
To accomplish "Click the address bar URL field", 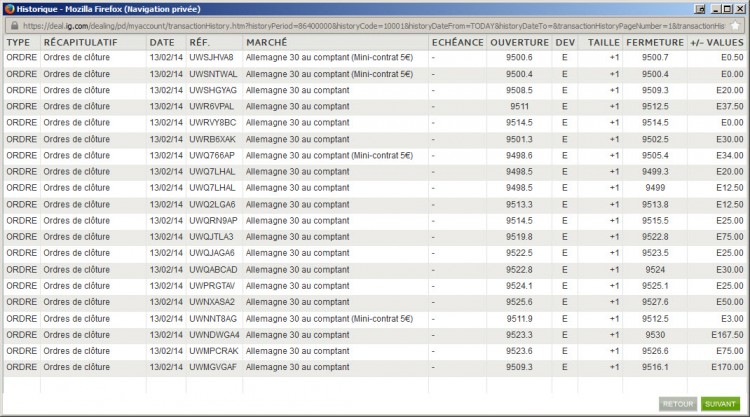I will pos(374,26).
